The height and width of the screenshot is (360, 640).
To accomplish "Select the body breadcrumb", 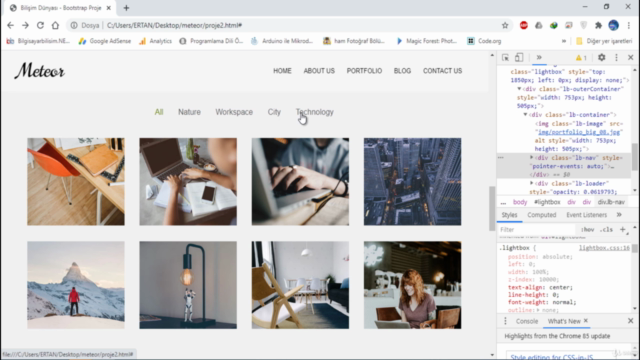I will (520, 202).
